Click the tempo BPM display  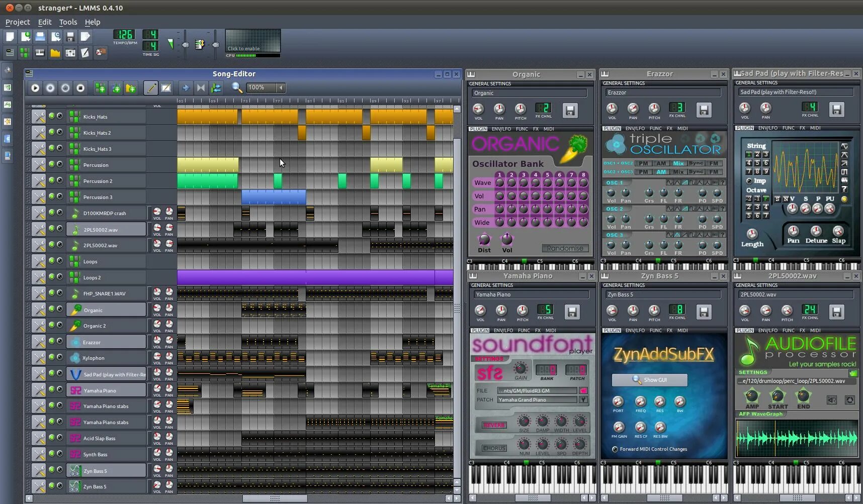coord(124,35)
